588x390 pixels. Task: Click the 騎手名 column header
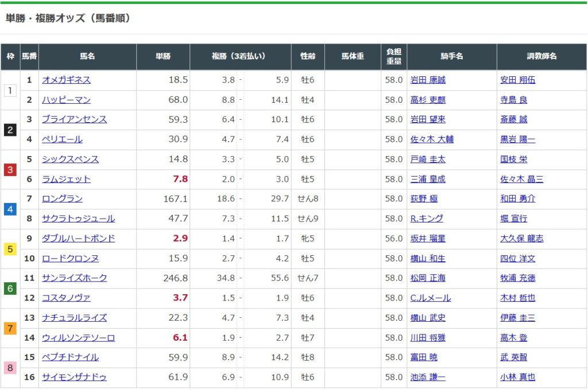[x=451, y=57]
